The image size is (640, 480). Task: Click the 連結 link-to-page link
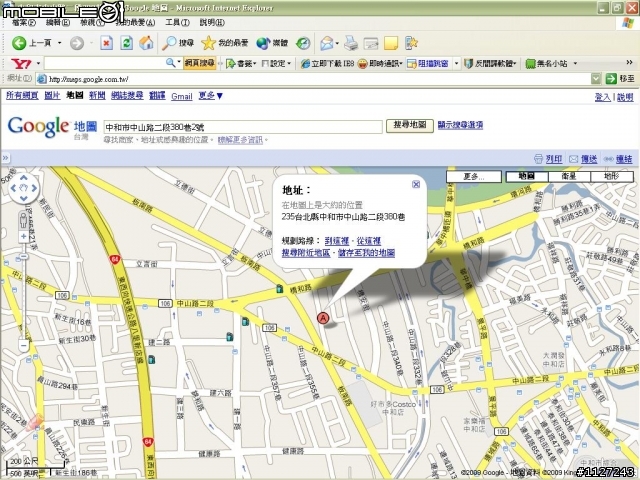coord(624,159)
